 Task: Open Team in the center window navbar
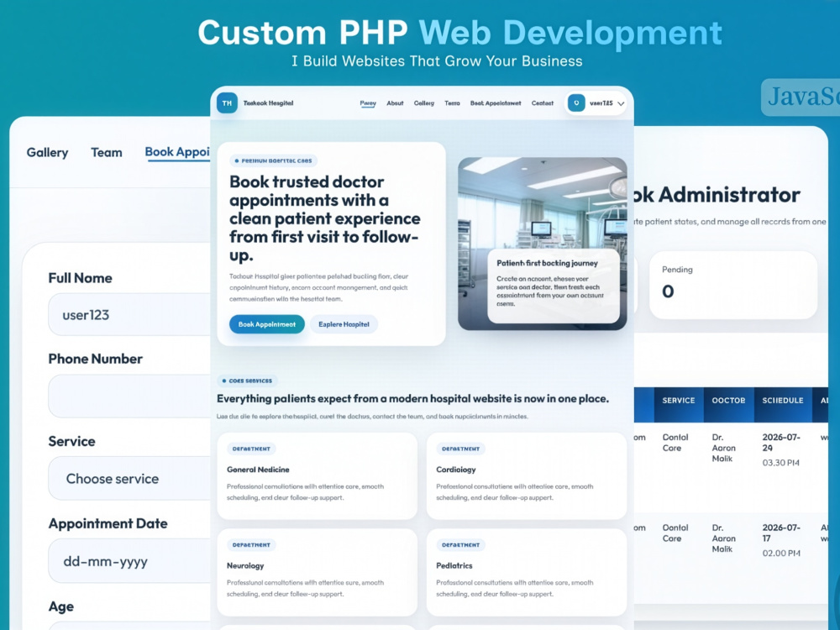(x=452, y=102)
